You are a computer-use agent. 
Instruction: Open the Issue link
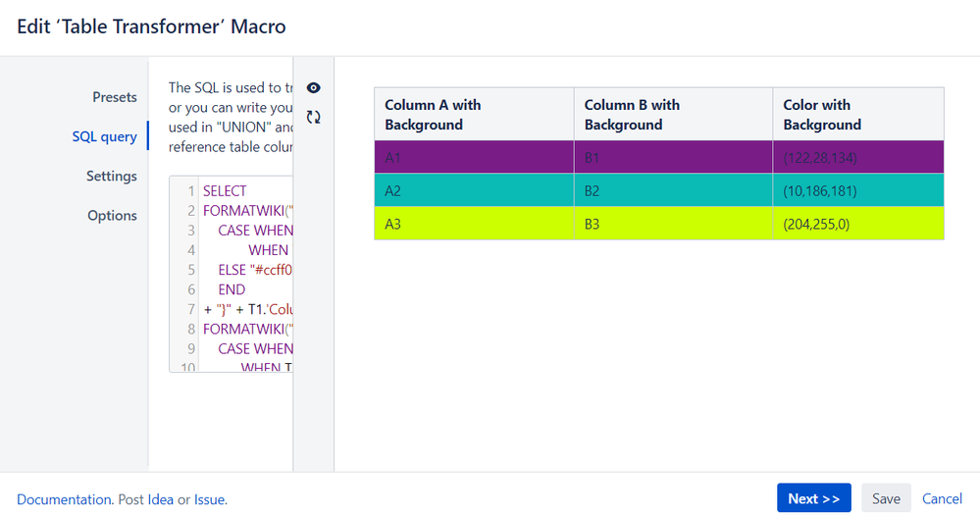pos(209,499)
